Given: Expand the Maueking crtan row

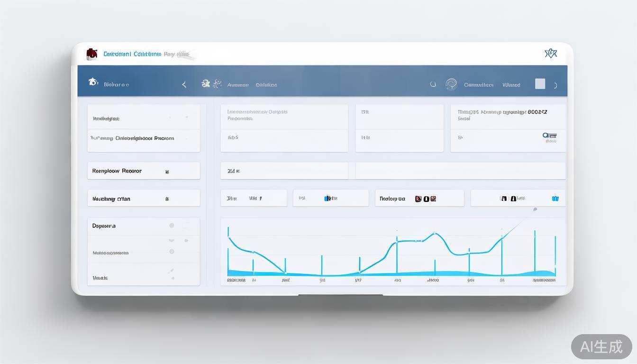Looking at the screenshot, I should point(167,199).
